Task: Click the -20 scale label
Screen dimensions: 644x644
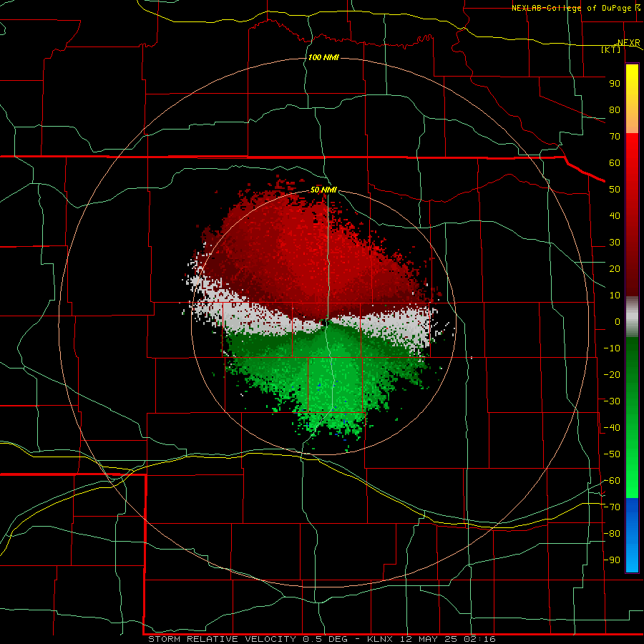Action: pyautogui.click(x=612, y=375)
